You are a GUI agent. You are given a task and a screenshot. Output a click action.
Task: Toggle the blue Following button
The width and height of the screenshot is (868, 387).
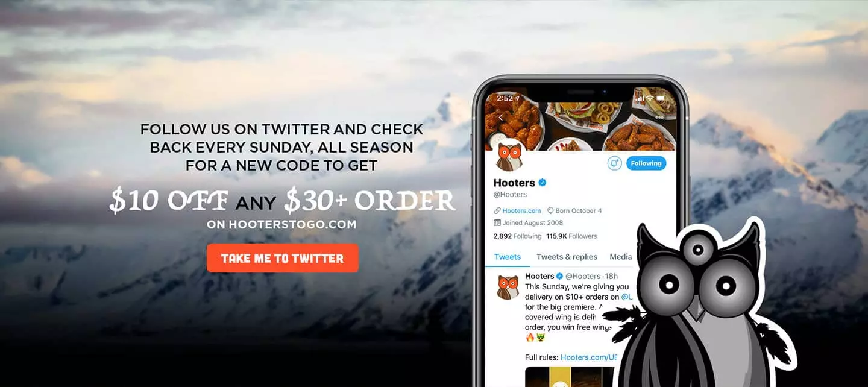point(646,163)
